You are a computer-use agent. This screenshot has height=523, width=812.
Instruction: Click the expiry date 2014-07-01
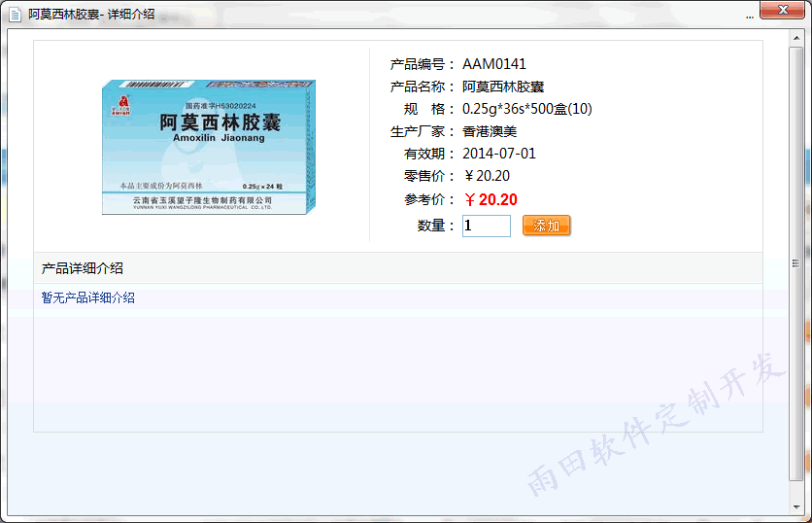tap(499, 154)
